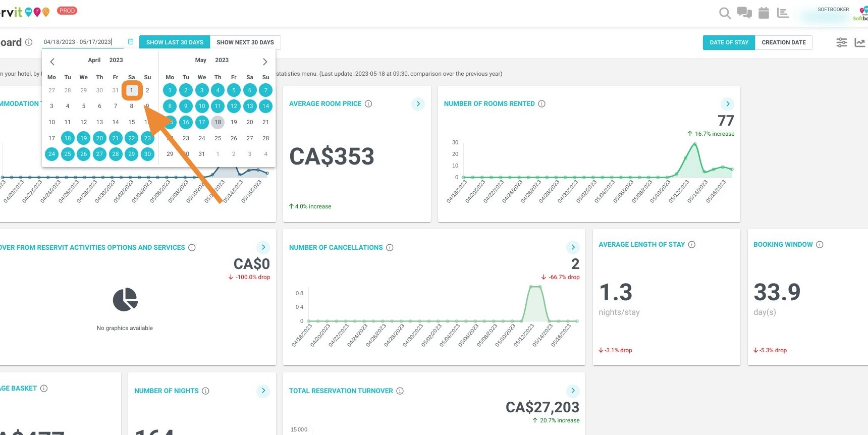Screen dimensions: 868x435
Task: Click the CA$353 average room price value
Action: click(332, 156)
